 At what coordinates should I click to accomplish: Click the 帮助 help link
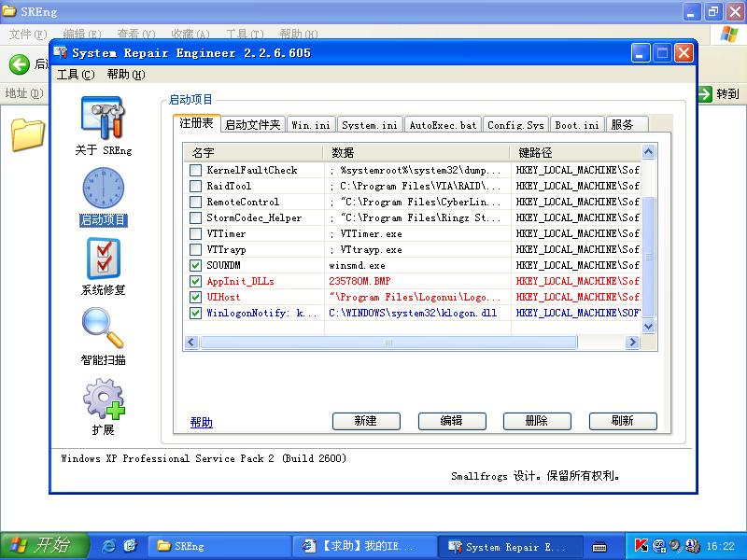tap(202, 422)
